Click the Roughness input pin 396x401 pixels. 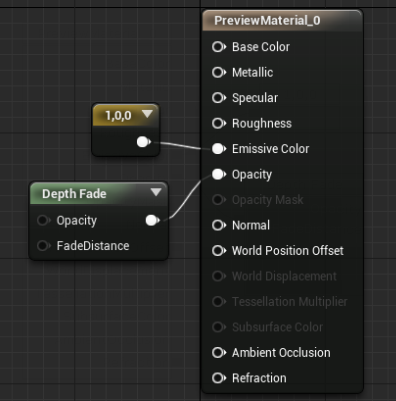219,123
